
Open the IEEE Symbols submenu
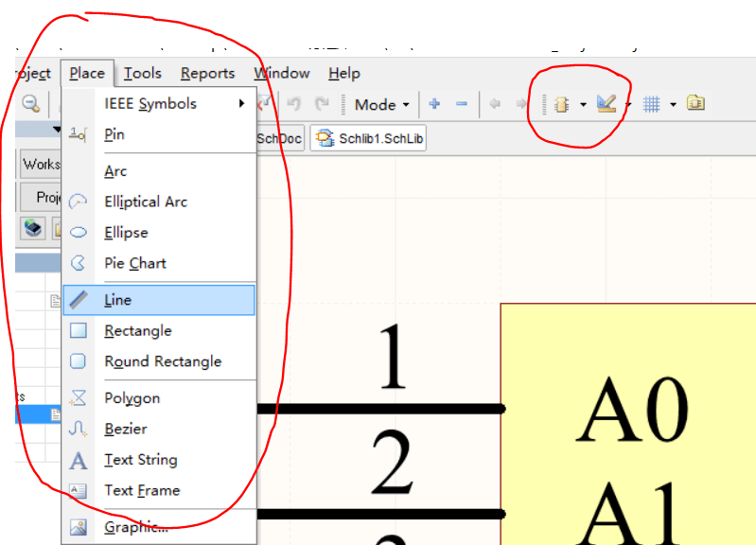coord(159,104)
